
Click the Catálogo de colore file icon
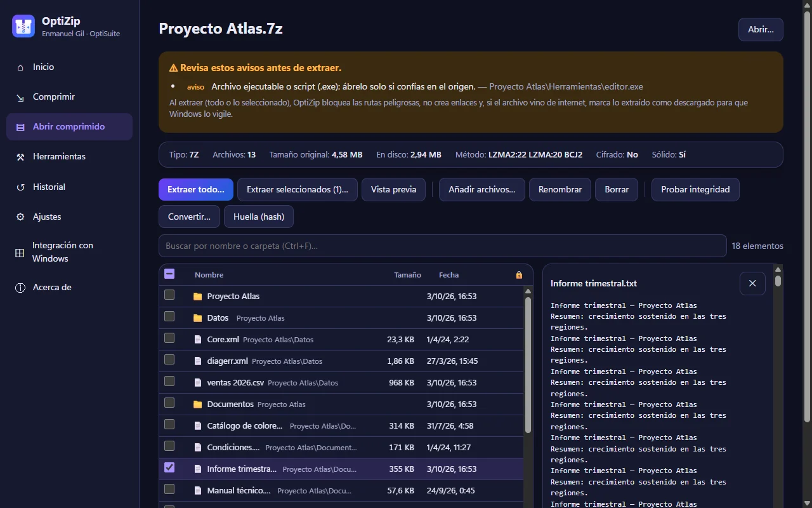197,426
